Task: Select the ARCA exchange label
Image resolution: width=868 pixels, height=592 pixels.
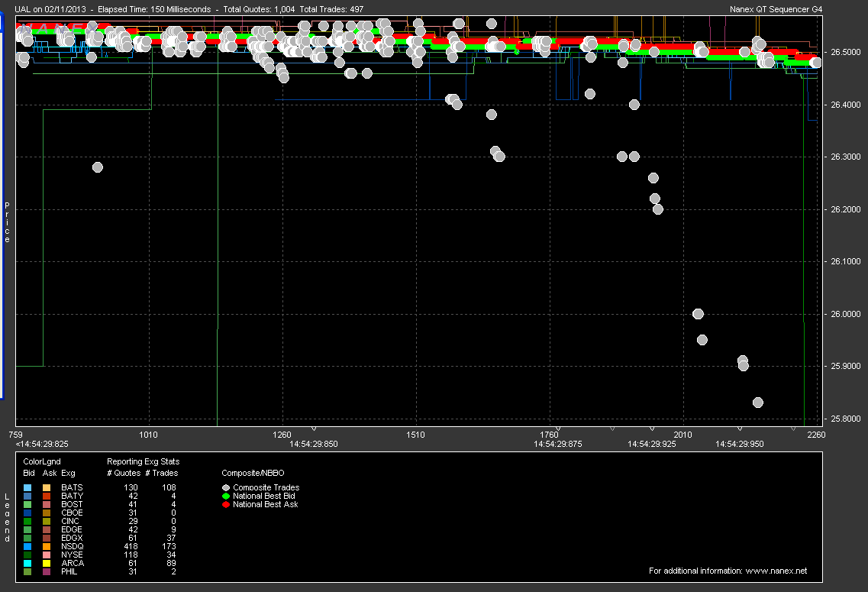Action: (x=73, y=563)
